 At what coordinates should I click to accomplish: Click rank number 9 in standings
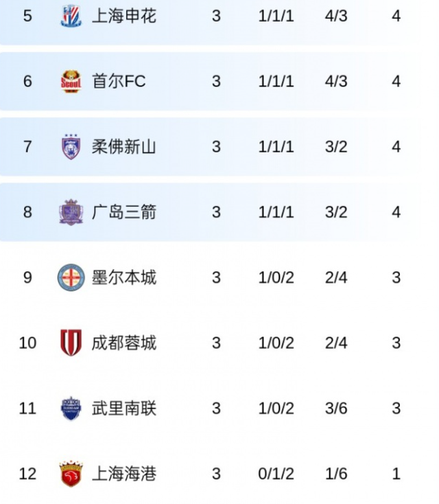[x=27, y=277]
